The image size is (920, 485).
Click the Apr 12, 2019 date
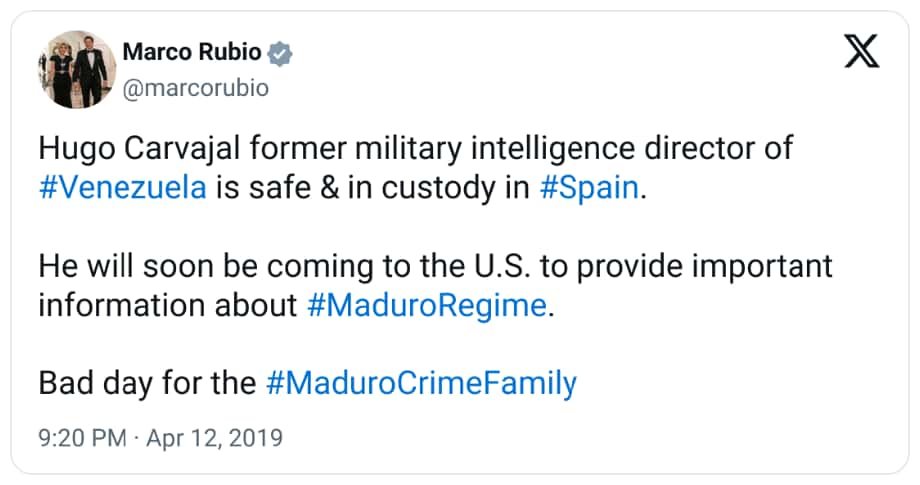click(x=214, y=437)
